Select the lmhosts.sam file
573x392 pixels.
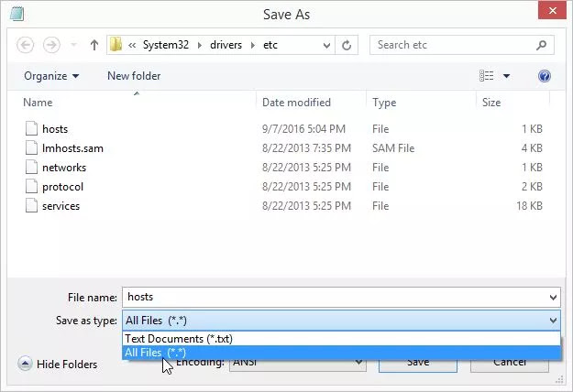point(72,148)
